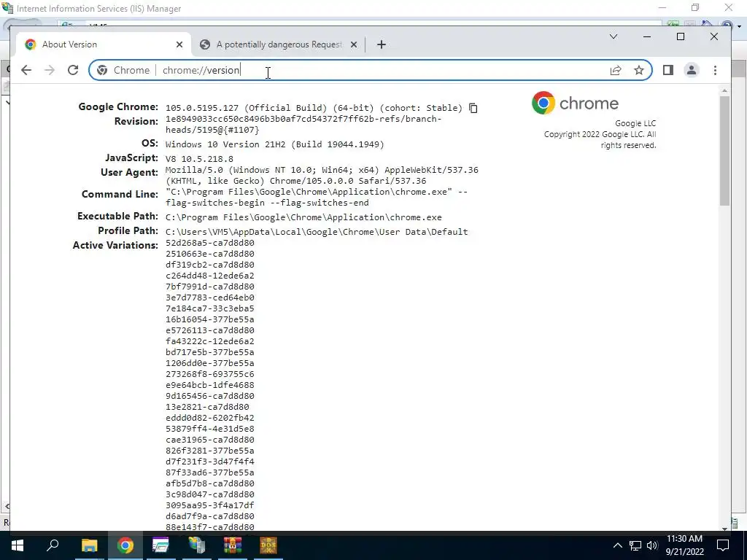Open the notification center icon
747x560 pixels.
[x=723, y=545]
